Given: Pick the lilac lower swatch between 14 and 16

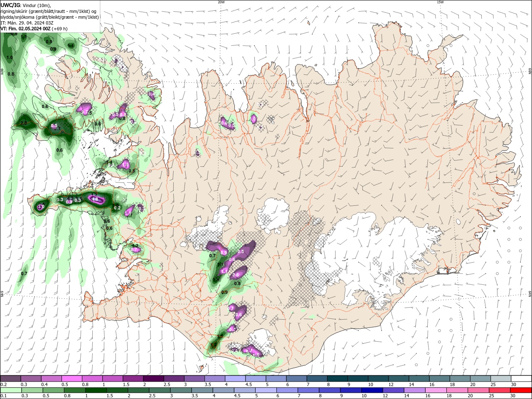Looking at the screenshot, I should (415, 390).
